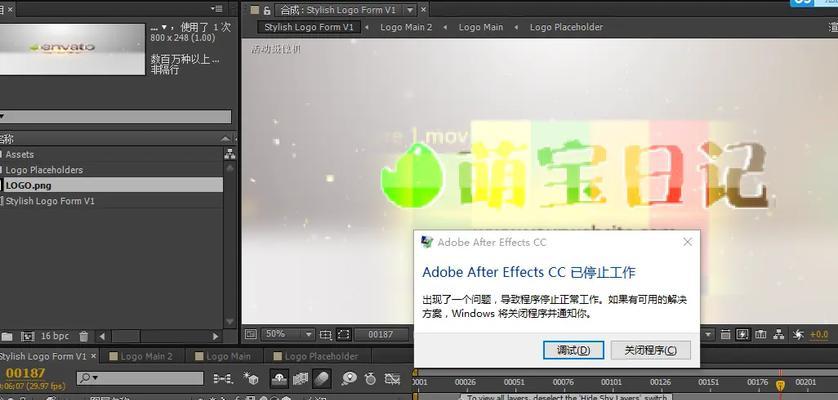
Task: Click the new folder icon in Project panel
Action: tap(6, 336)
